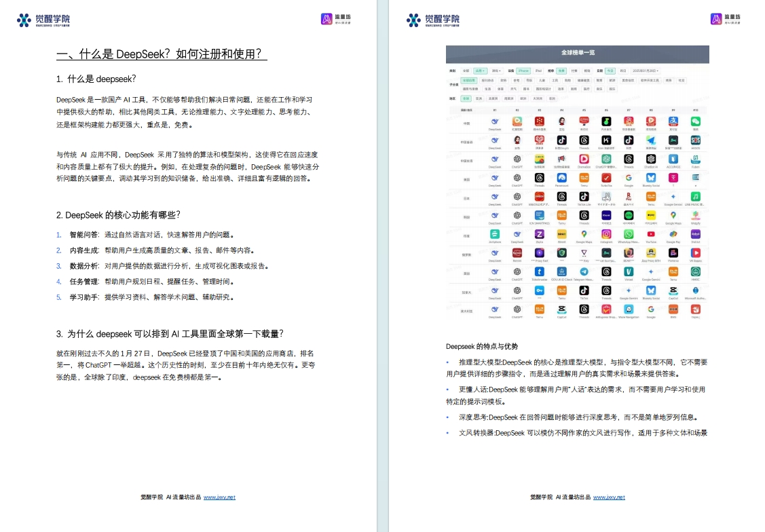
Task: Open the www.jxxy.net link on the right page
Action: tap(609, 497)
